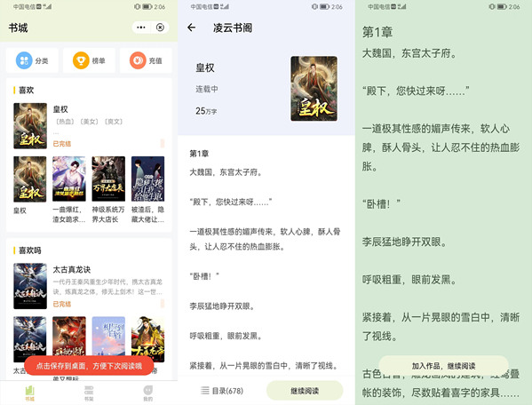Tap 加入作品，继续阅读 banner

(x=443, y=366)
